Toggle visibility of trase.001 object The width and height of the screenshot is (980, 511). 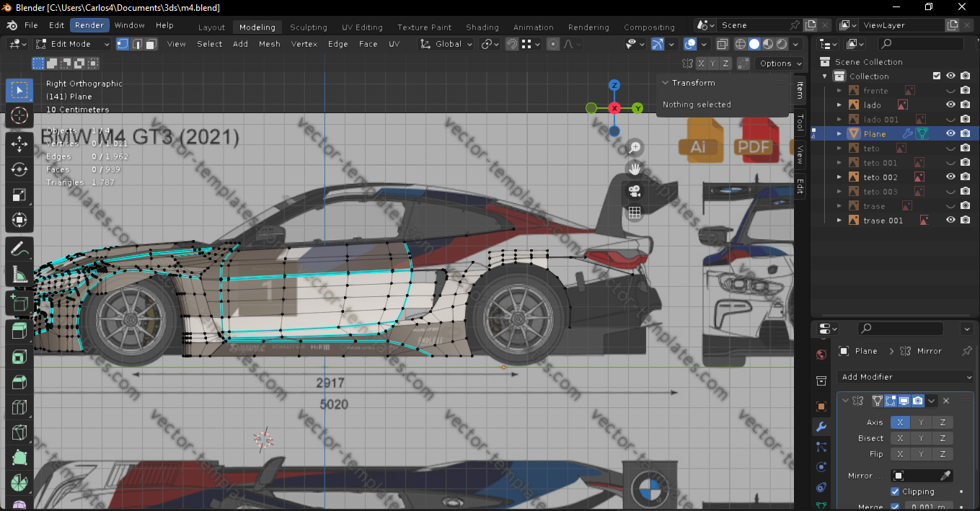pos(950,220)
